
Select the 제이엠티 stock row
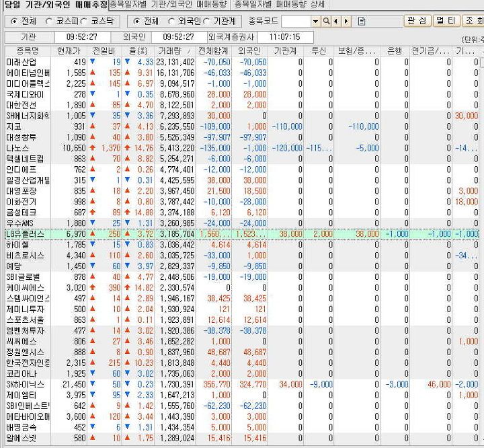(x=242, y=395)
